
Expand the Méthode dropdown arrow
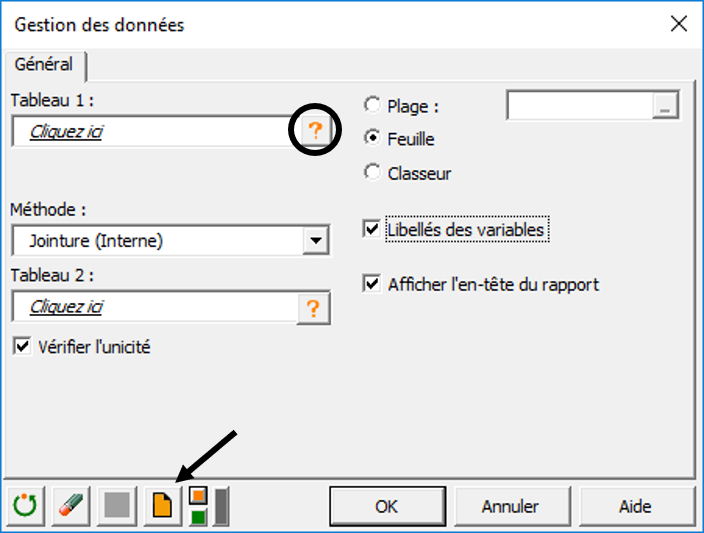pyautogui.click(x=316, y=241)
